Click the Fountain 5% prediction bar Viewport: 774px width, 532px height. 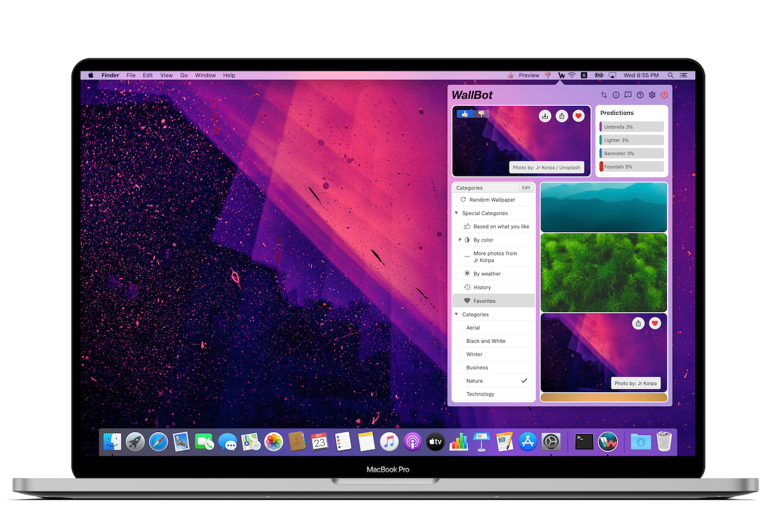(631, 167)
